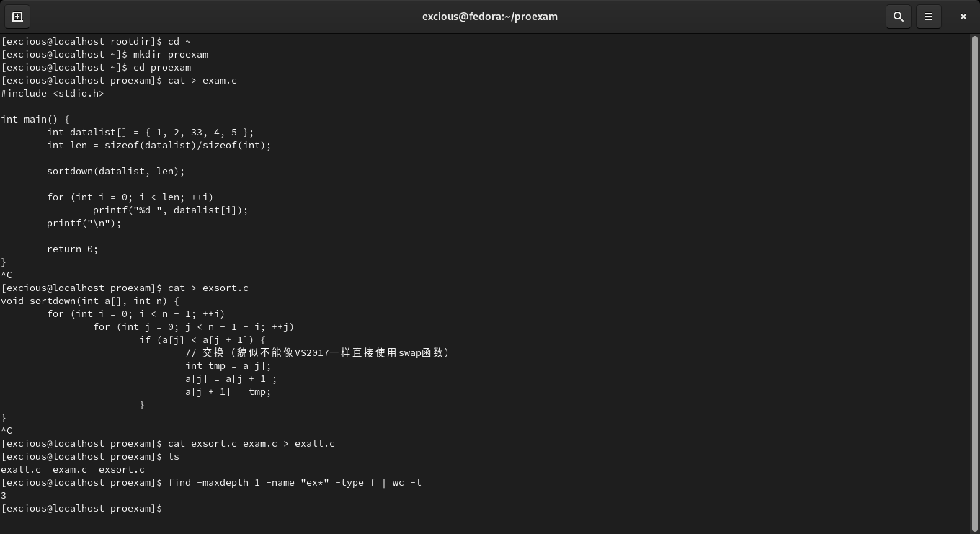
Task: Click the 'int main() {' line
Action: click(35, 120)
